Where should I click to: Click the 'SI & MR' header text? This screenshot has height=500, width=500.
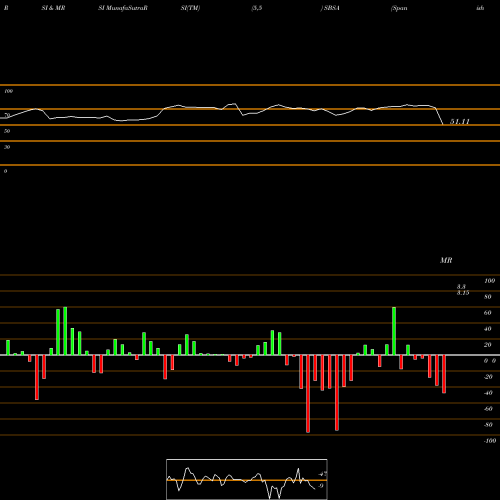pyautogui.click(x=53, y=8)
